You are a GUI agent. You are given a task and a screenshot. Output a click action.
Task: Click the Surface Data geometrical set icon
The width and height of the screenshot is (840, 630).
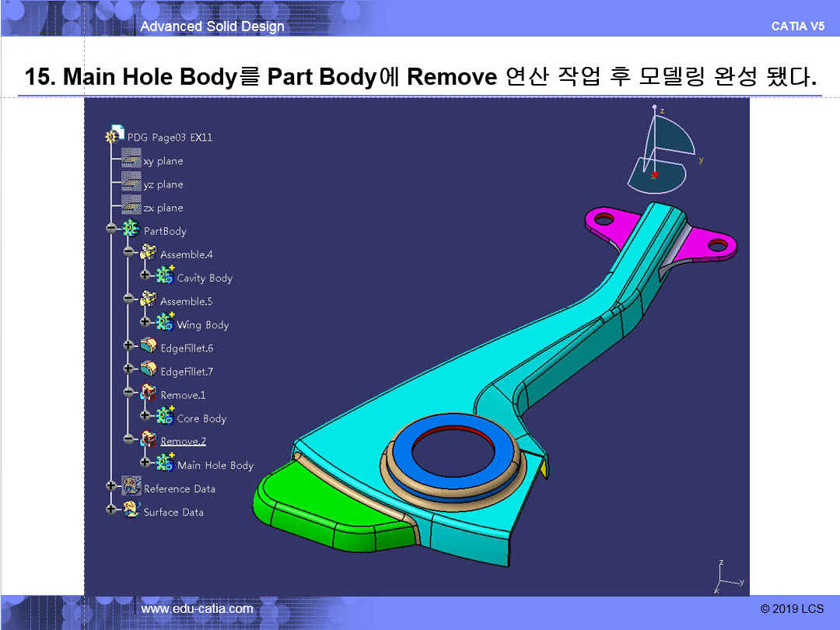click(131, 511)
